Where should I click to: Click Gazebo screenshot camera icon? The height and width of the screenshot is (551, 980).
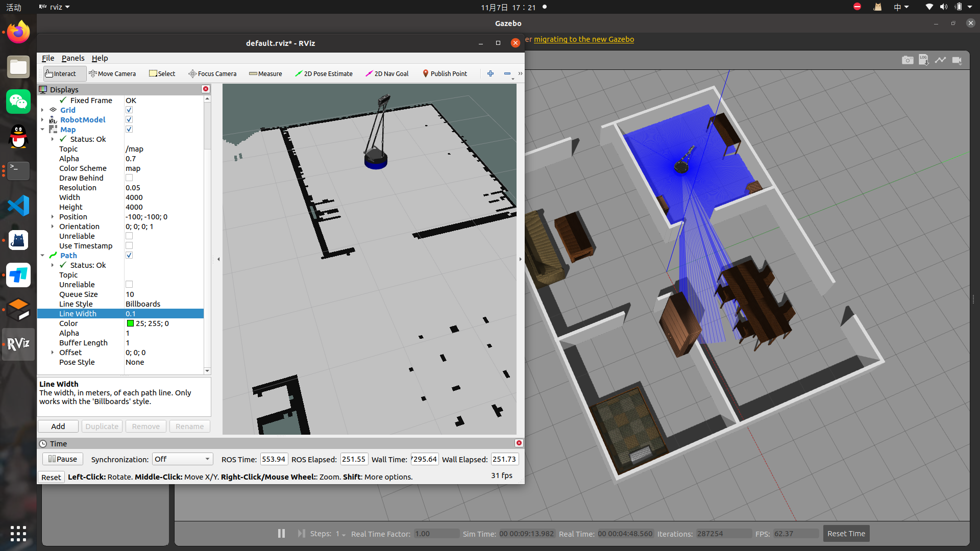[x=907, y=60]
